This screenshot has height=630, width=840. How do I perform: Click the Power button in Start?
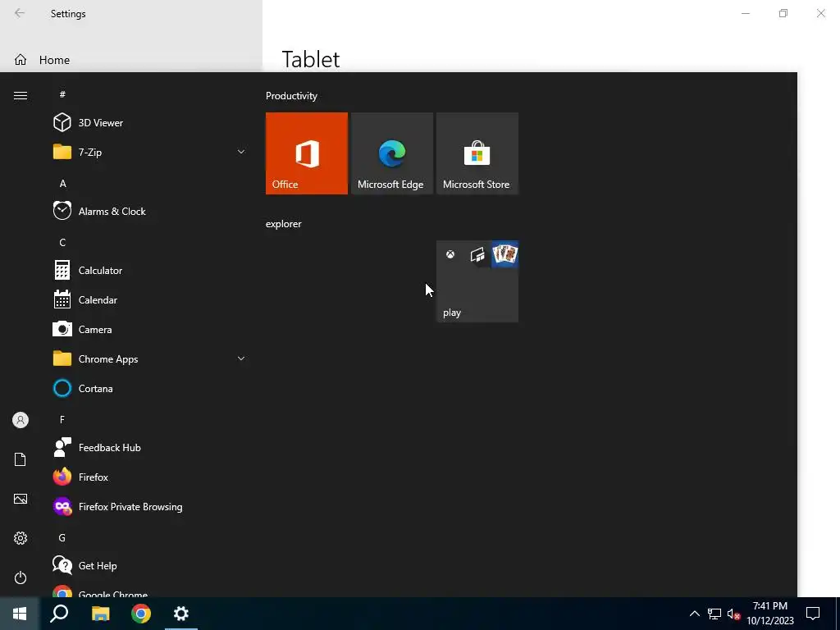(x=21, y=577)
